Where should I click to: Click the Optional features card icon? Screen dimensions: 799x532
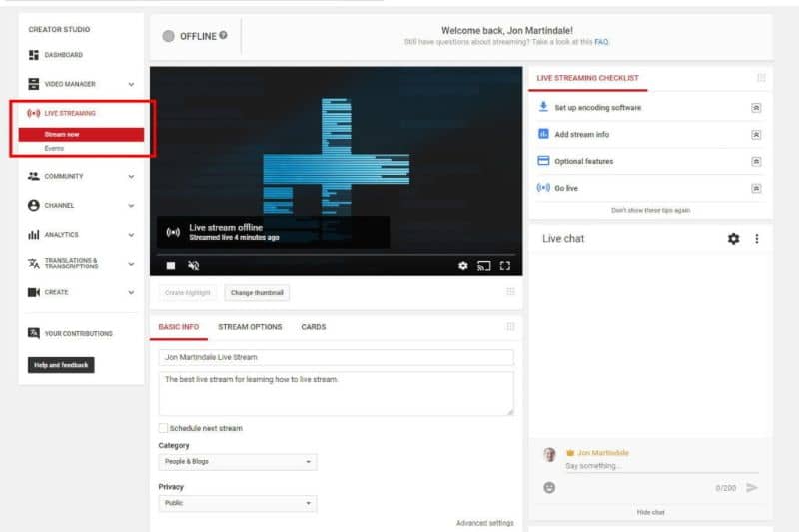tap(543, 161)
